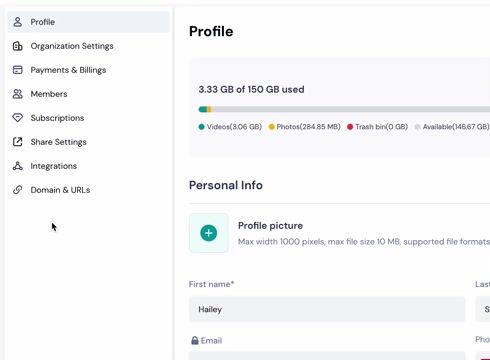Open Domain & URLs settings
Image resolution: width=490 pixels, height=360 pixels.
click(x=88, y=190)
